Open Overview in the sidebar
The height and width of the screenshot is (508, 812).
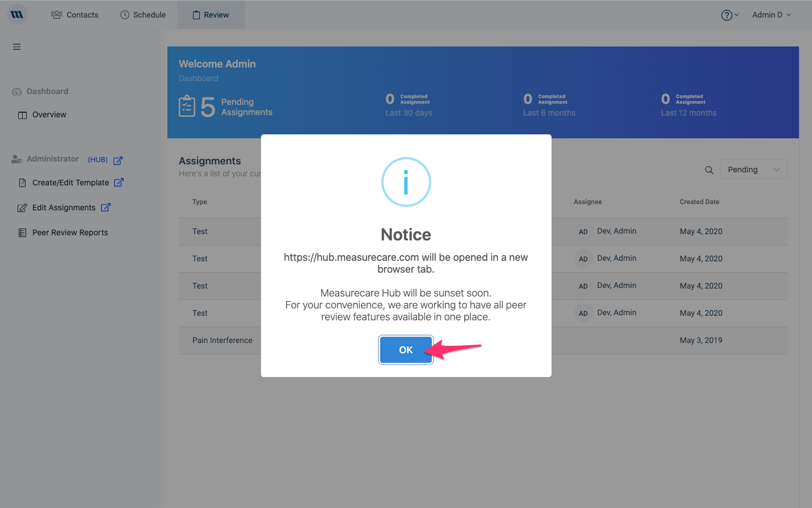[x=49, y=115]
